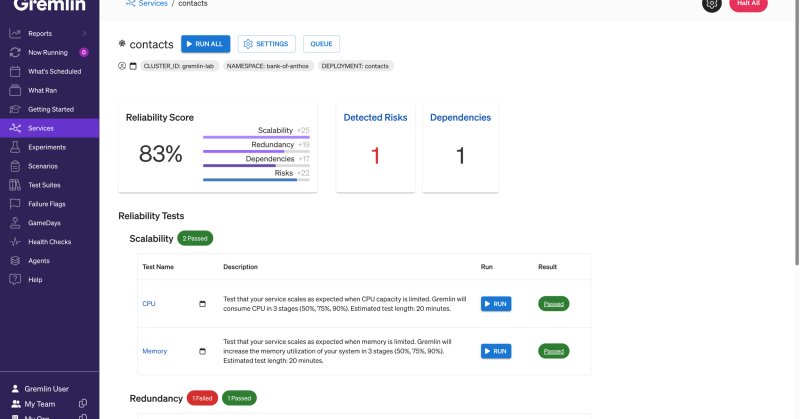Screen dimensions: 800x419
Task: Click the Now Running count badge
Action: (x=84, y=52)
